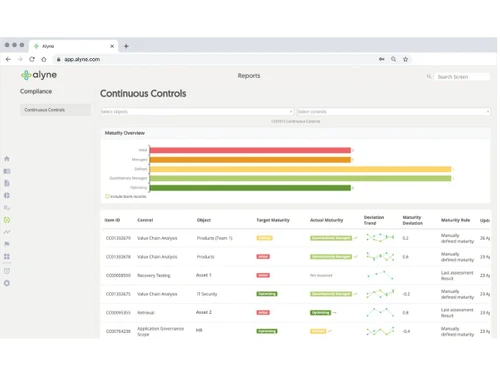Viewport: 500px width, 375px height.
Task: Sort by the Deviation Trend column header
Action: [374, 220]
